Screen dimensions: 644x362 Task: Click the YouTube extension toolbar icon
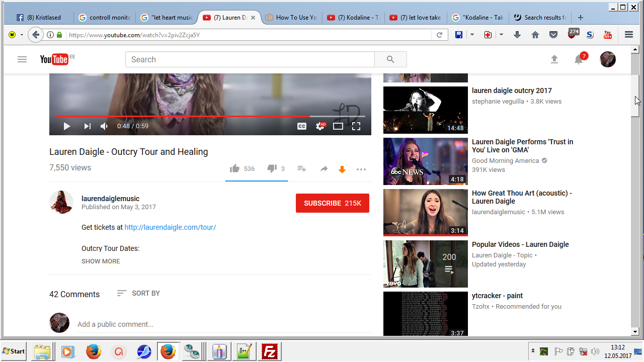click(608, 35)
